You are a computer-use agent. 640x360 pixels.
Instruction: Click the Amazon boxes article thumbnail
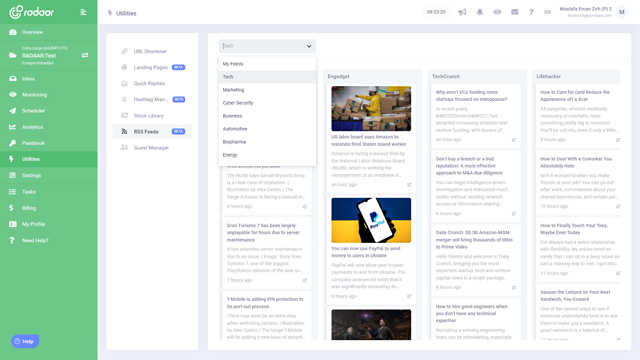[x=371, y=109]
